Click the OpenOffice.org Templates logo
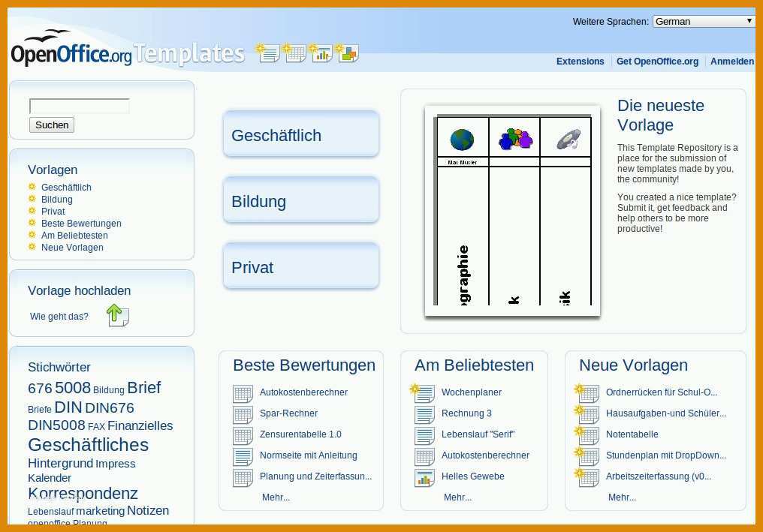 tap(128, 49)
